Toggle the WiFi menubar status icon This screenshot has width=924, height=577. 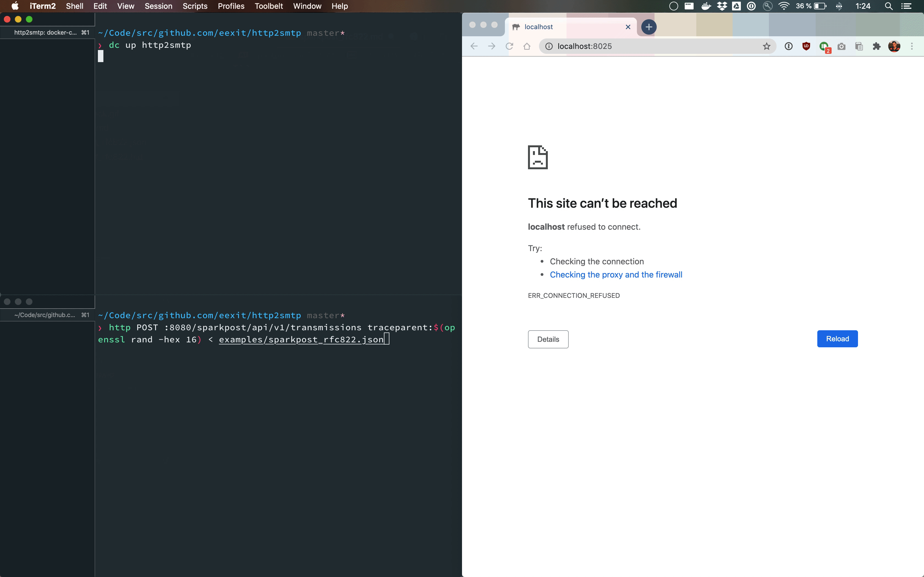point(784,6)
